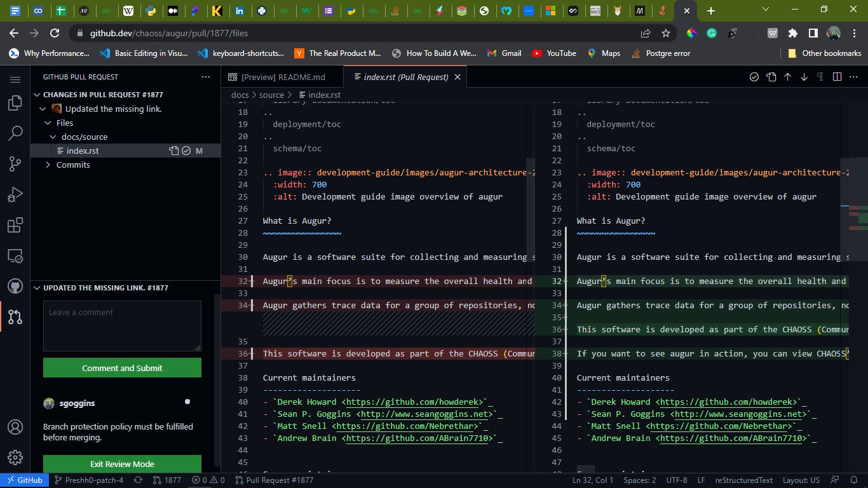Toggle whitespace pilcrow icon in editor toolbar

[x=820, y=77]
